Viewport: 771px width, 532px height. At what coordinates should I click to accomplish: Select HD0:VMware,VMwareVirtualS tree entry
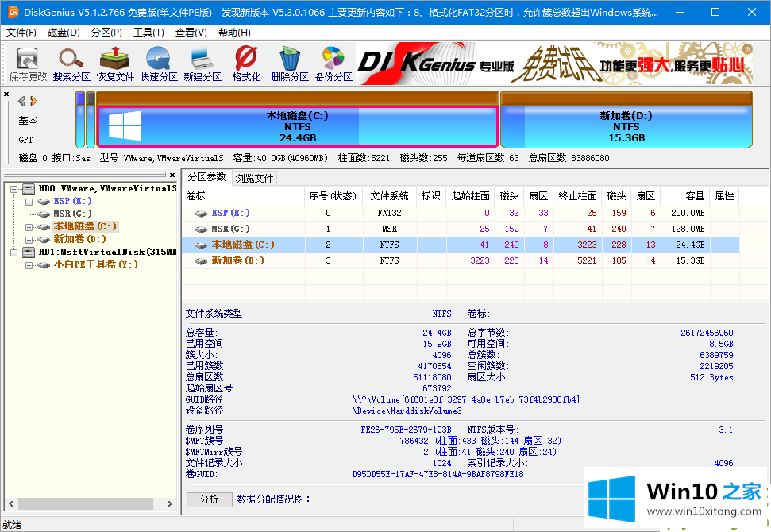click(107, 188)
